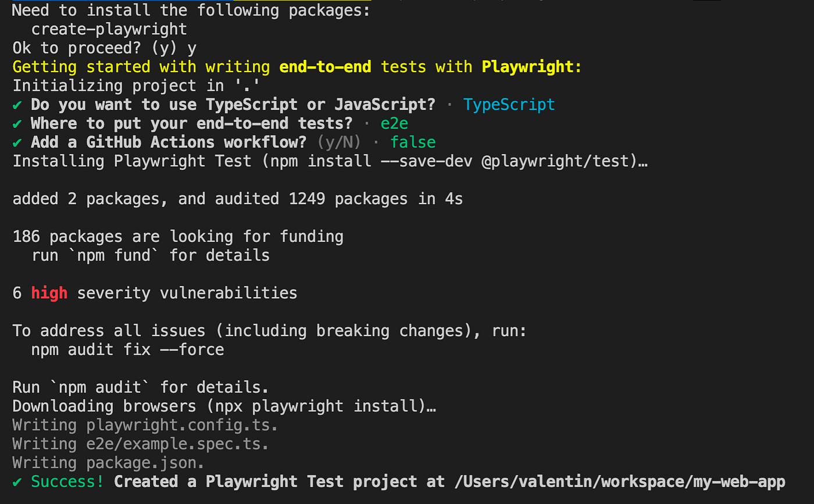This screenshot has width=814, height=504.
Task: Click the bold yellow Playwright: heading word
Action: click(x=531, y=67)
